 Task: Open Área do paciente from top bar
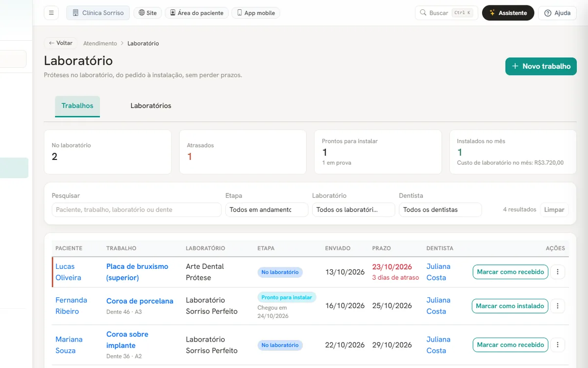pos(196,13)
